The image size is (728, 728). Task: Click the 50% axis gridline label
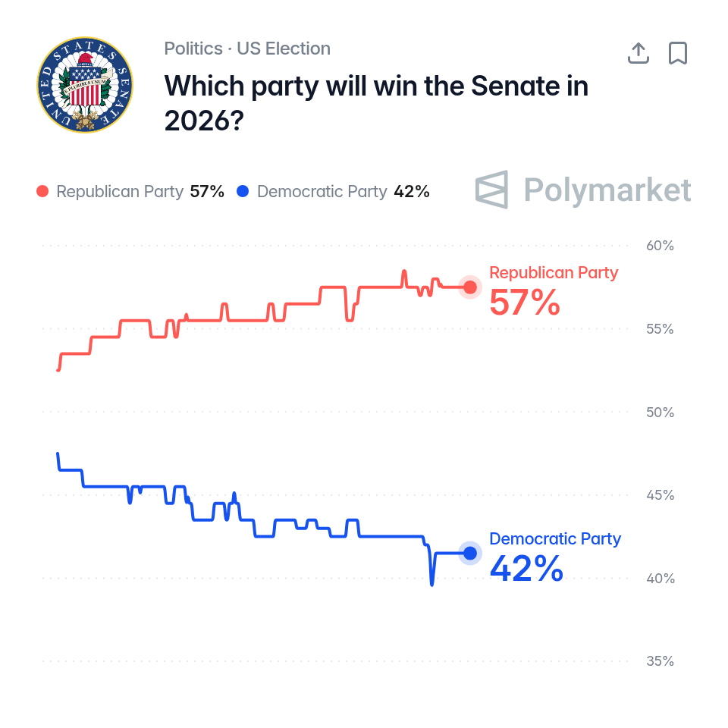[x=661, y=413]
